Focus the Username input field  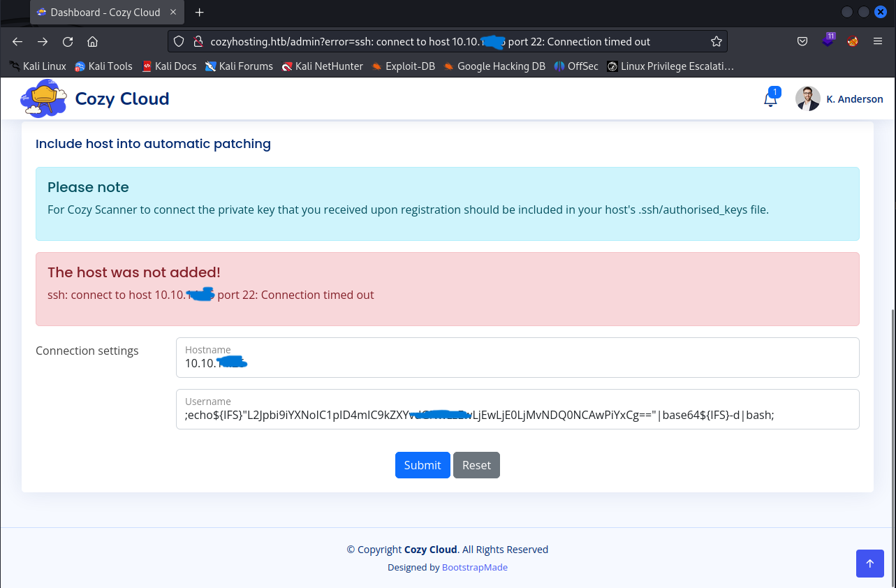517,415
